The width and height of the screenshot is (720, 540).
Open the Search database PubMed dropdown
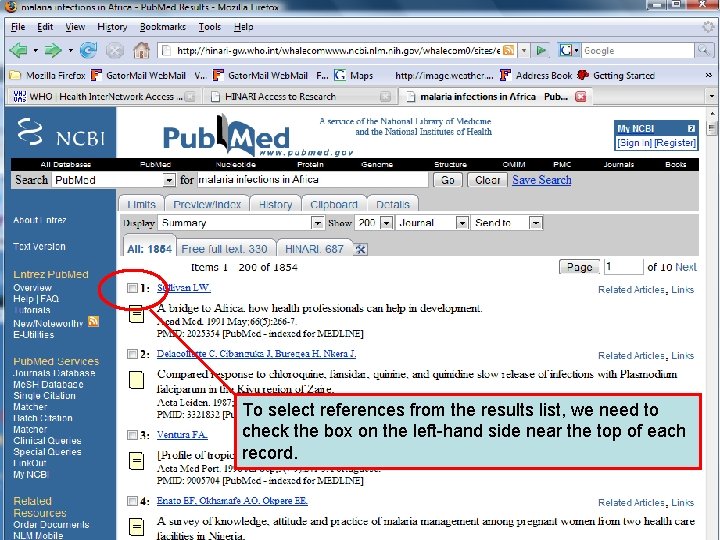(x=169, y=180)
